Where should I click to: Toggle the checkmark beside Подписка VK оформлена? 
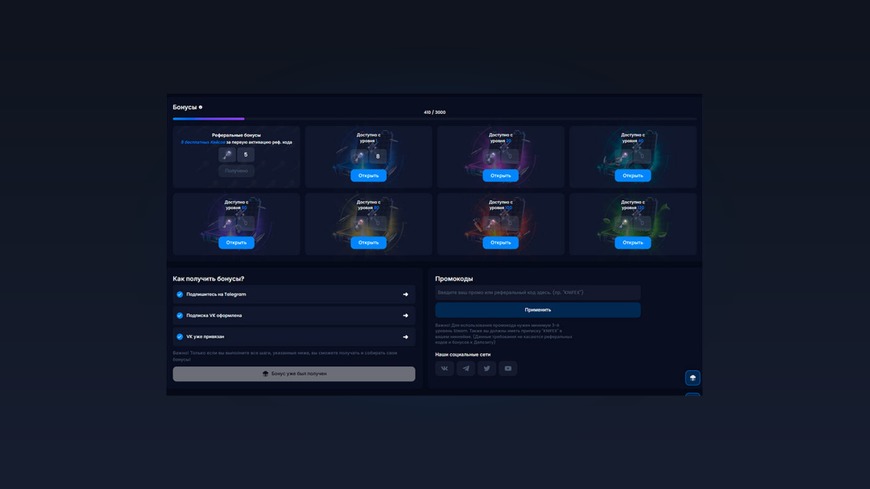pos(180,315)
